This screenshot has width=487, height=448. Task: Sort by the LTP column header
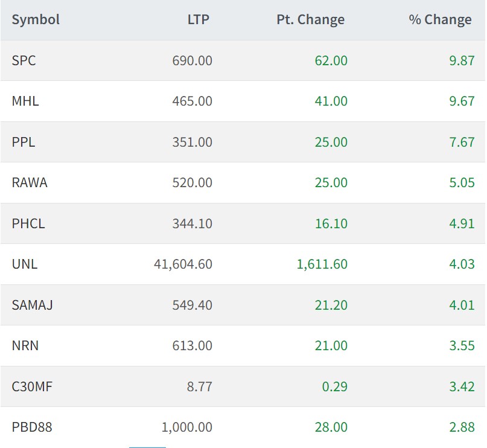198,19
